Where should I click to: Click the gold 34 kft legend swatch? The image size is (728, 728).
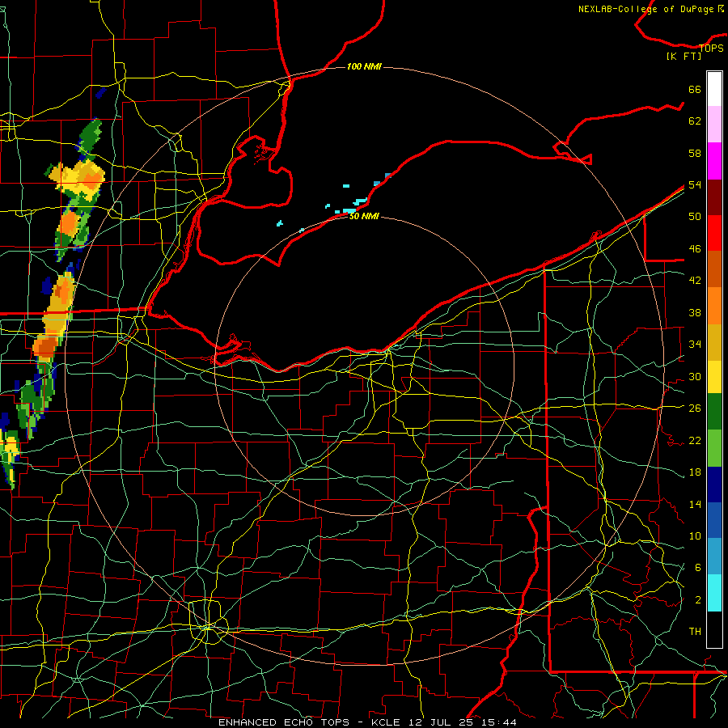[x=714, y=342]
